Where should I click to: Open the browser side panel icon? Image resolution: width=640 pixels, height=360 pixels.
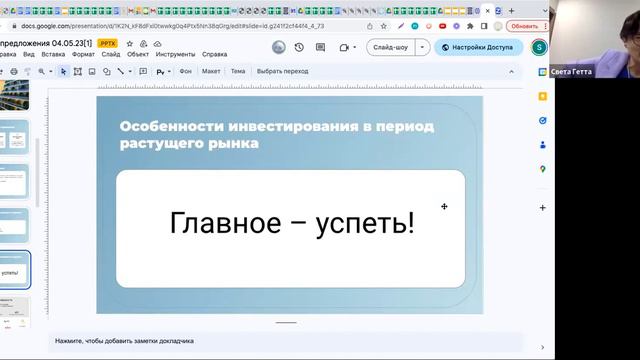pos(484,26)
